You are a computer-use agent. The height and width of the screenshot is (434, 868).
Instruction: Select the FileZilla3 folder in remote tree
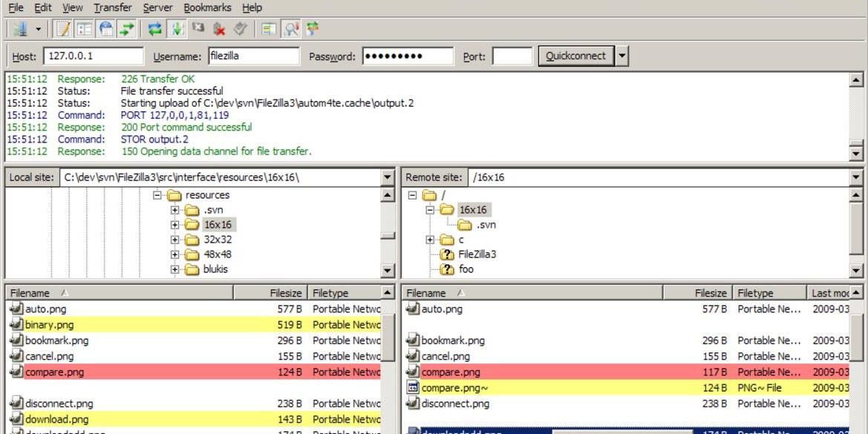[477, 255]
